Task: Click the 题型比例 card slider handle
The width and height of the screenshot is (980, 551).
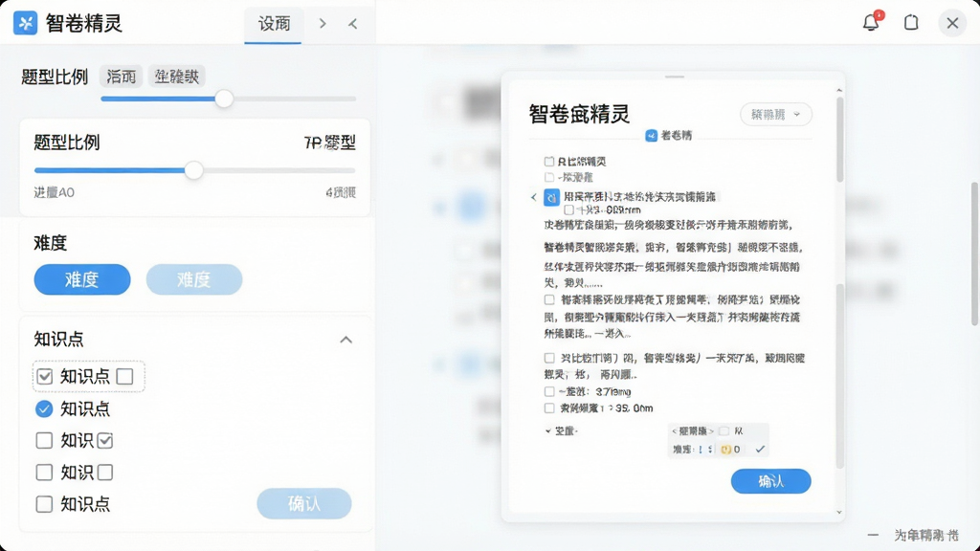Action: tap(193, 170)
